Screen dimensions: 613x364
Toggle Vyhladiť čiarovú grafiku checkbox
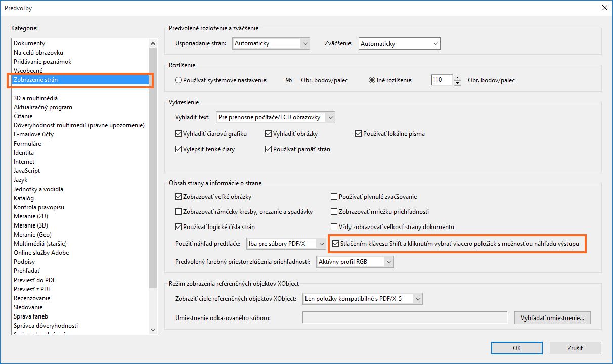click(x=178, y=134)
